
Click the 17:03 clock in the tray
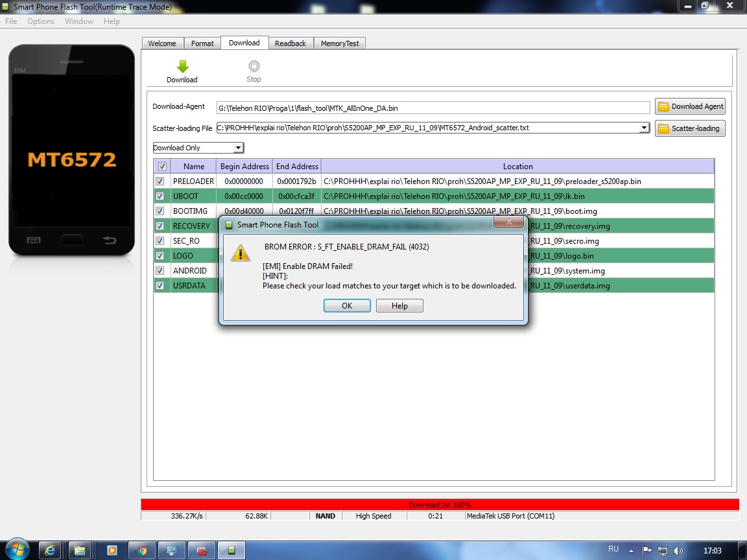point(712,550)
